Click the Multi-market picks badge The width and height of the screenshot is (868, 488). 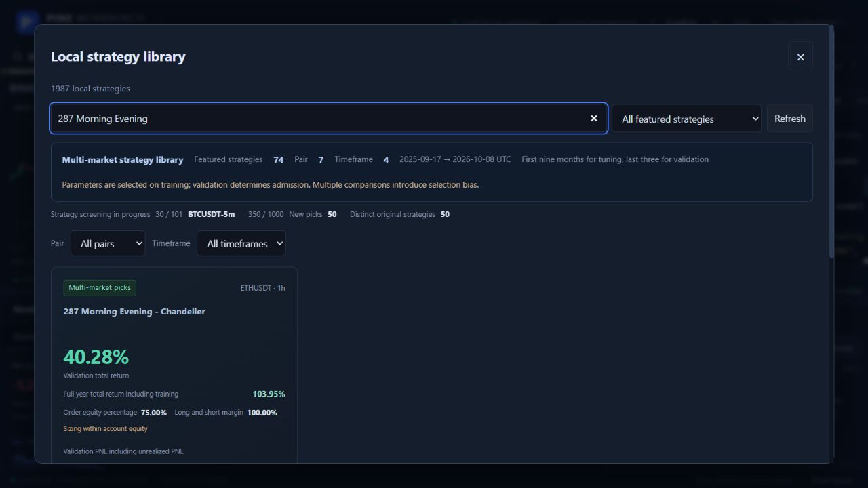pyautogui.click(x=100, y=288)
